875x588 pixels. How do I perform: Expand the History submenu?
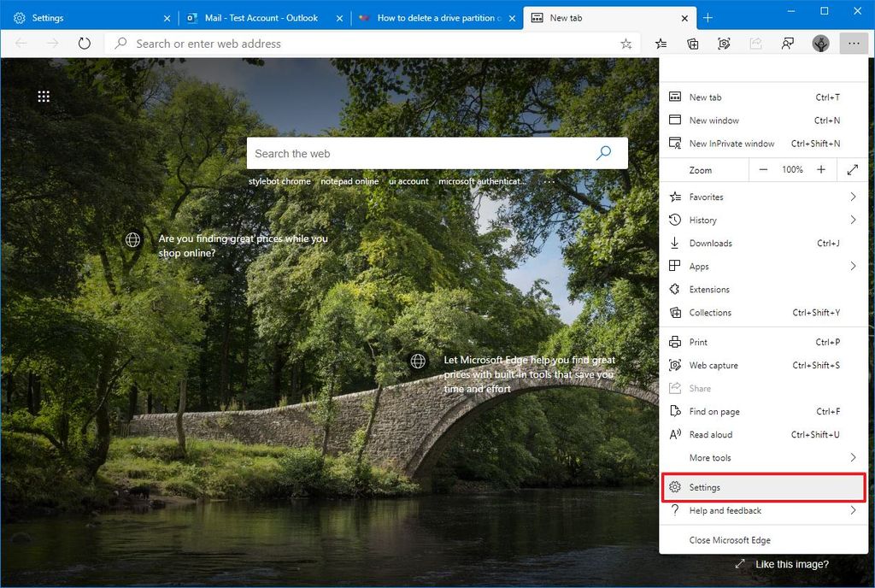pyautogui.click(x=854, y=220)
